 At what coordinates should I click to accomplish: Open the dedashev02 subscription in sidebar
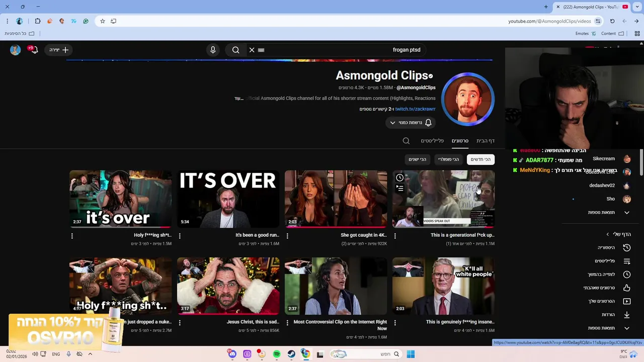[609, 186]
